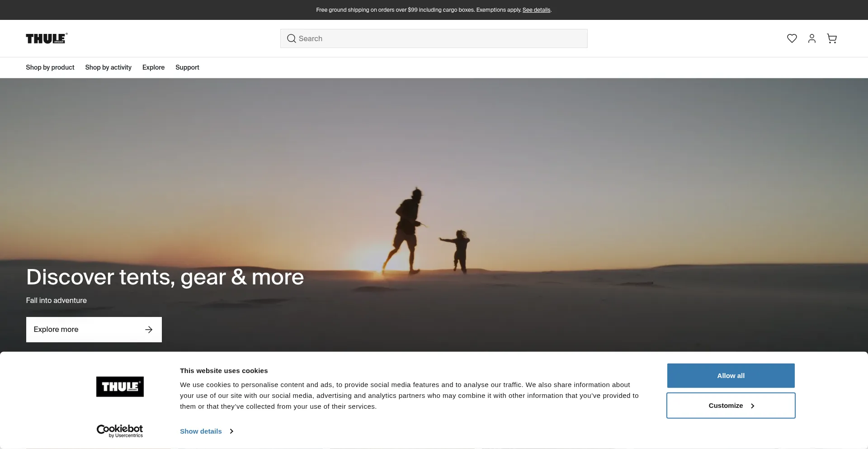Click the Thule logo in header

pos(47,38)
